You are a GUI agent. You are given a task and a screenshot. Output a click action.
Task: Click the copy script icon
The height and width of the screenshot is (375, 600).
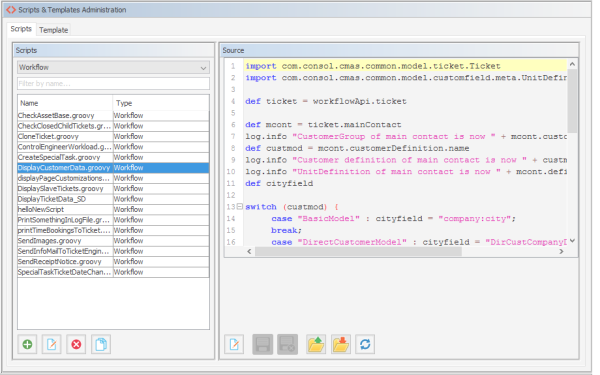coord(101,344)
